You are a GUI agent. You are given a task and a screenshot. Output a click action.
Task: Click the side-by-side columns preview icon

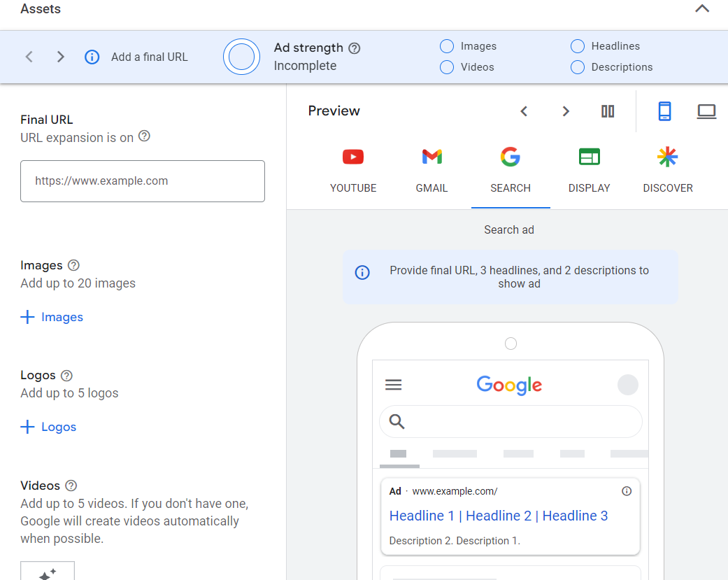click(x=608, y=111)
